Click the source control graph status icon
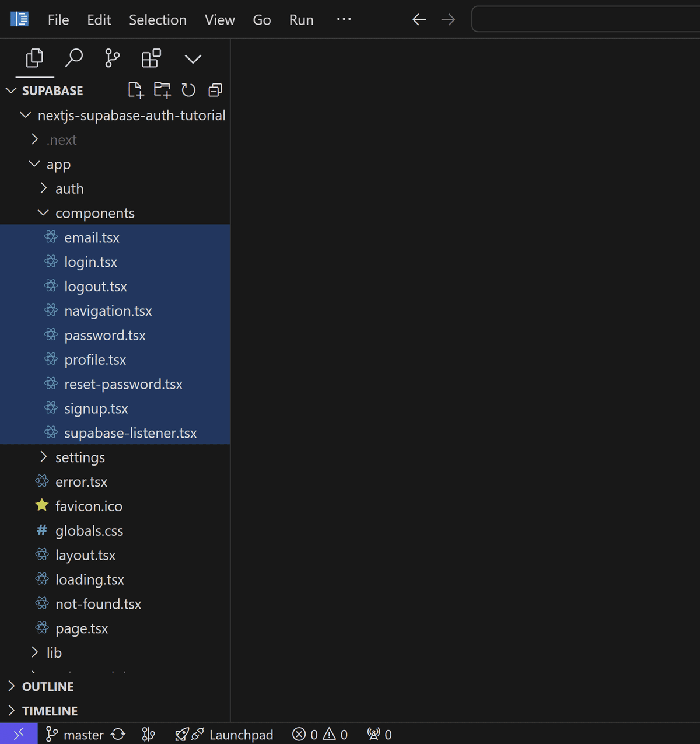This screenshot has width=700, height=744. (149, 734)
